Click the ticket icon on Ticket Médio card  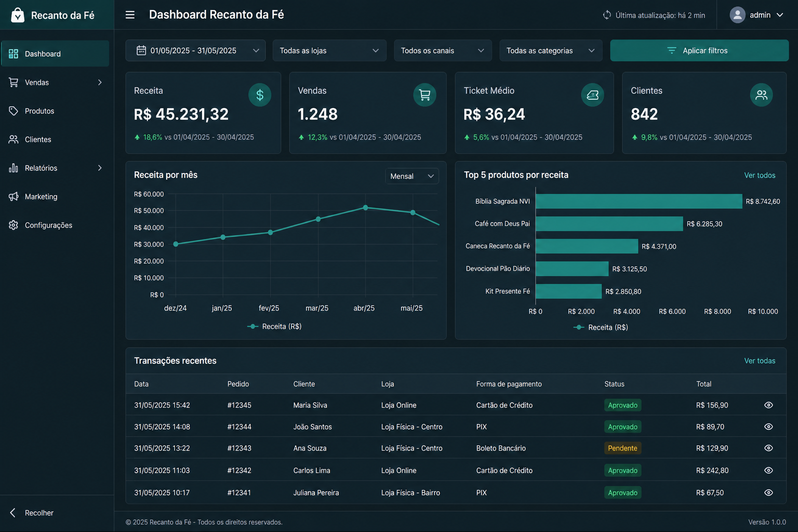(592, 95)
